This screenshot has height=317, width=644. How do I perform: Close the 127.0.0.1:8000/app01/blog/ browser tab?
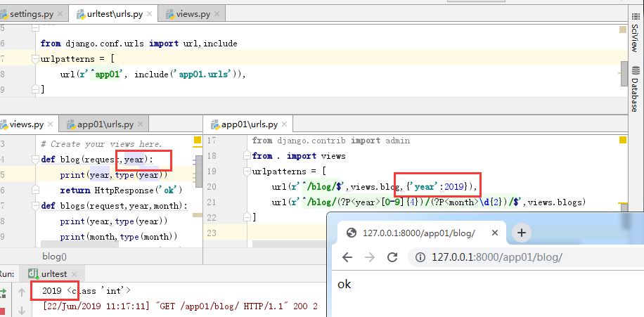(495, 233)
